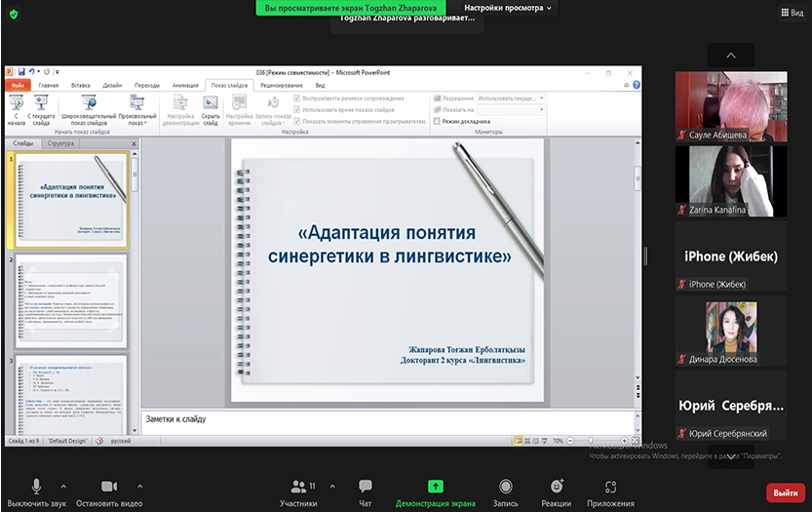Expand audio options arrow beside microphone

63,486
